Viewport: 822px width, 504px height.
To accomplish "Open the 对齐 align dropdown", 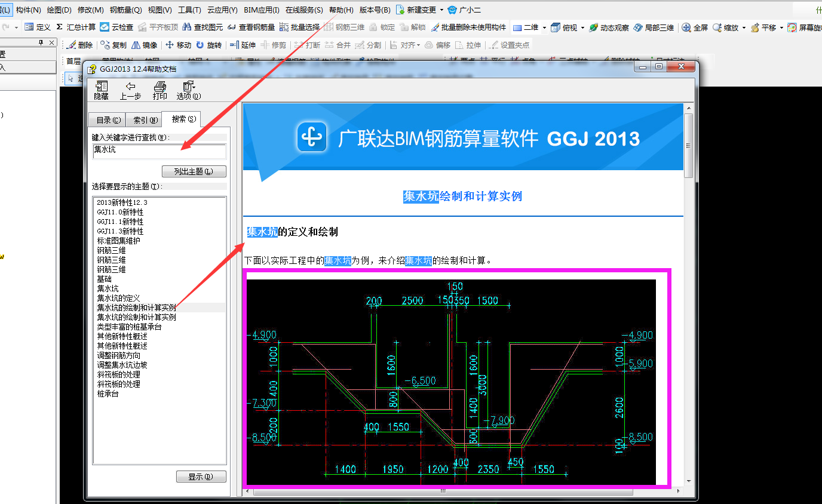I will tap(419, 45).
